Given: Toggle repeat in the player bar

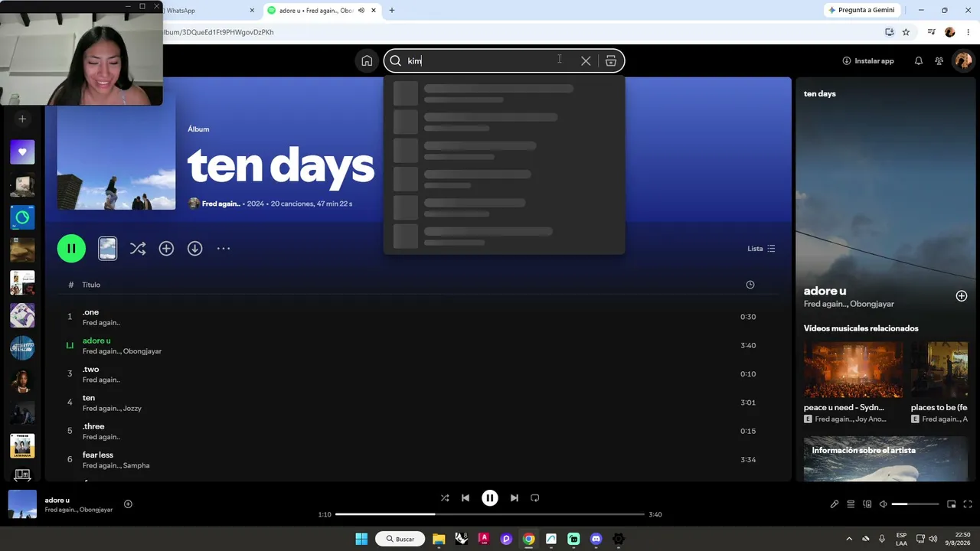Looking at the screenshot, I should [x=535, y=498].
